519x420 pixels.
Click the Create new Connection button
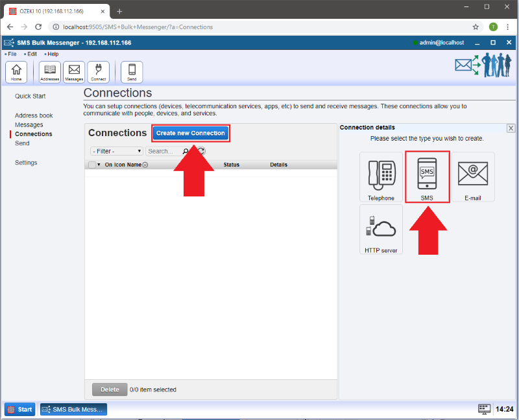(x=191, y=133)
